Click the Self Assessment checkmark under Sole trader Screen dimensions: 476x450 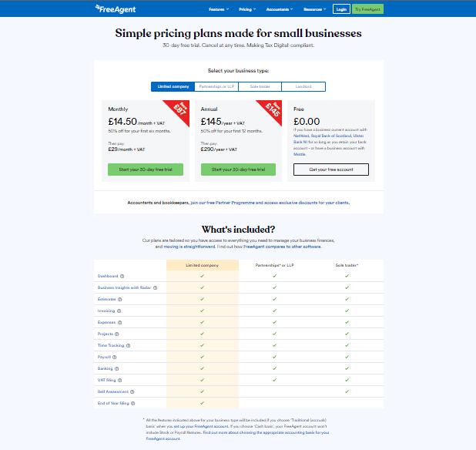click(x=347, y=391)
